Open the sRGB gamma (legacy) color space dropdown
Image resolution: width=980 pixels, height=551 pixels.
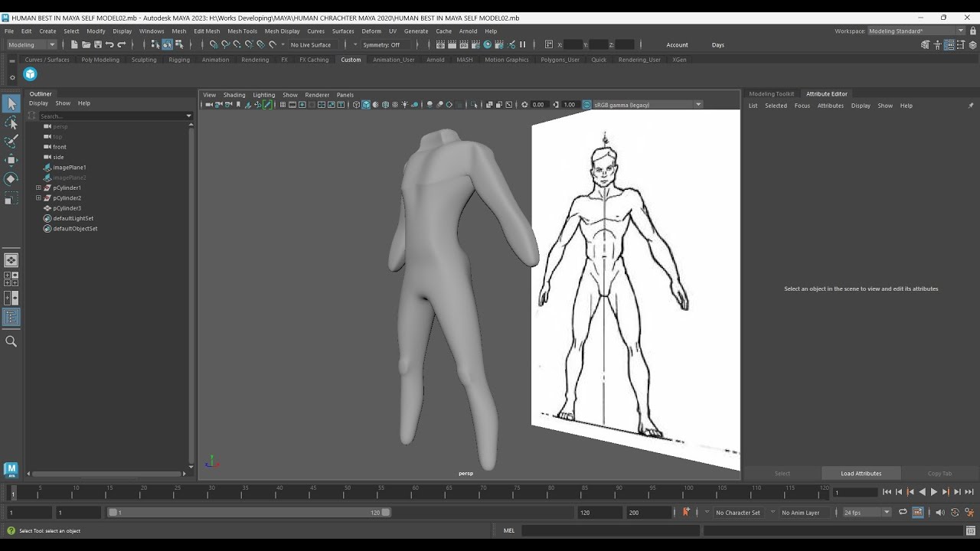(x=648, y=105)
